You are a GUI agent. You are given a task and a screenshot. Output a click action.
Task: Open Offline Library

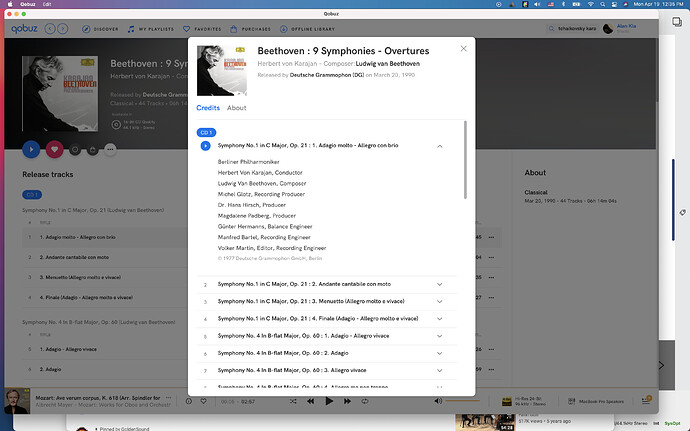[307, 29]
